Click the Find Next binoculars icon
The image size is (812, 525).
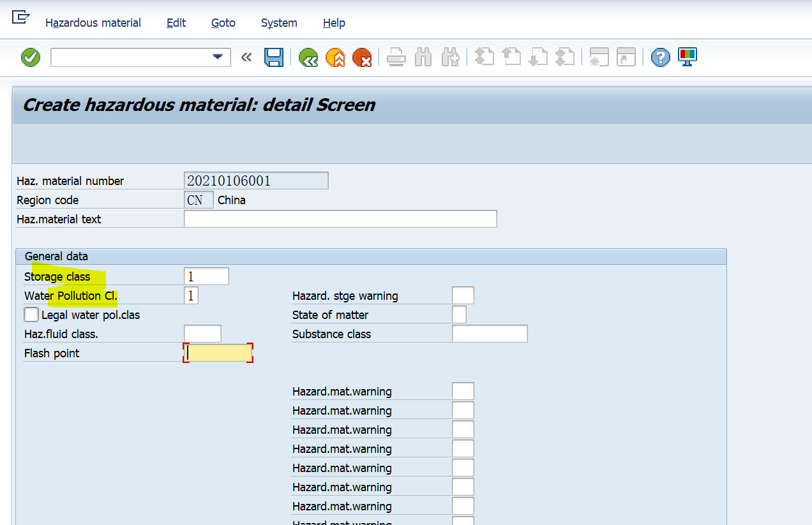click(x=450, y=57)
